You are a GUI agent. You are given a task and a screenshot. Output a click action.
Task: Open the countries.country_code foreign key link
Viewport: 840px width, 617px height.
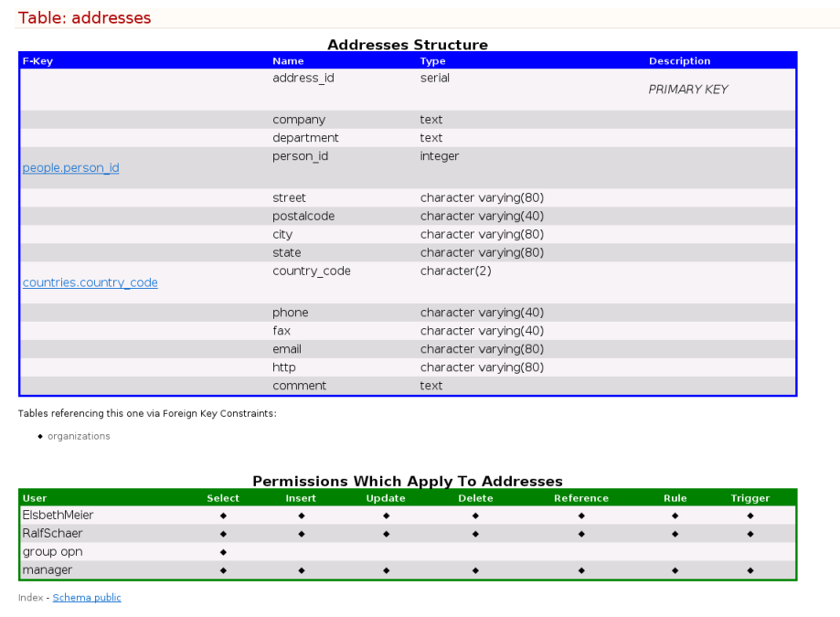pyautogui.click(x=90, y=282)
